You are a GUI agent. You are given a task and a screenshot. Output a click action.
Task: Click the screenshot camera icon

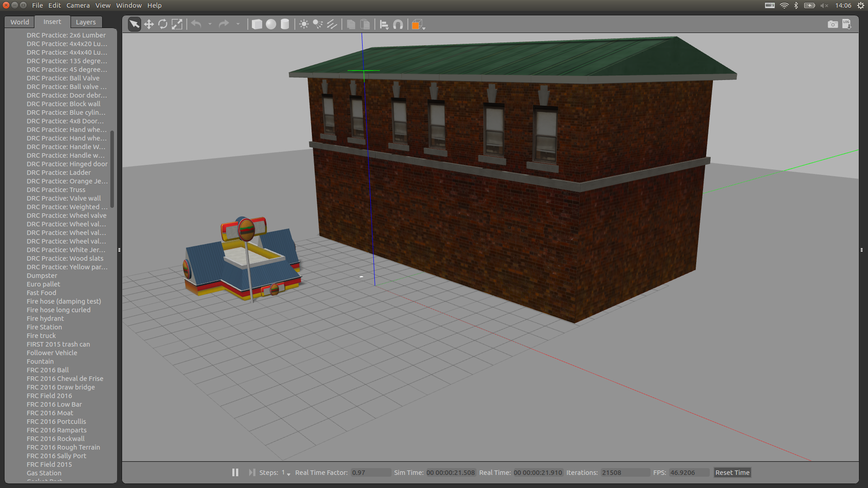832,24
